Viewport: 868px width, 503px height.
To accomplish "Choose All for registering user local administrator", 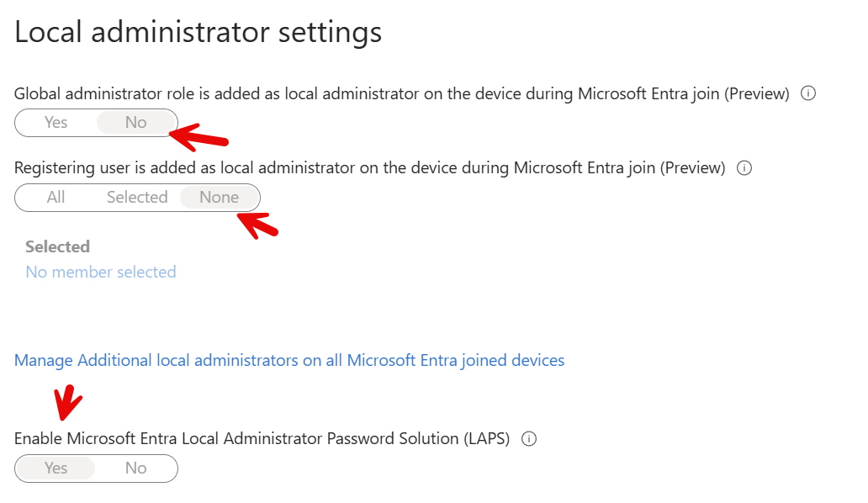I will pos(56,197).
